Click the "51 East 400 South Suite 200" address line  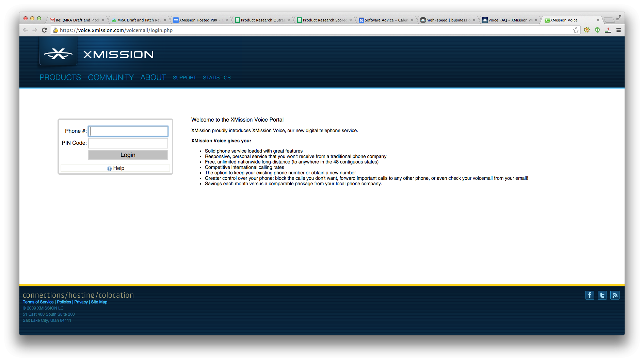[x=49, y=314]
